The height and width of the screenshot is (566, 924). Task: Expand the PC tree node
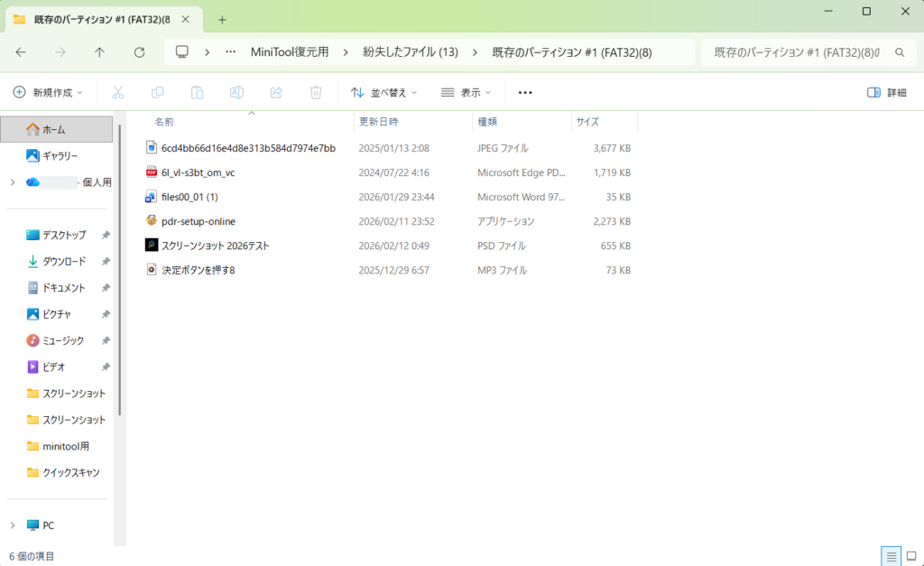click(x=13, y=525)
